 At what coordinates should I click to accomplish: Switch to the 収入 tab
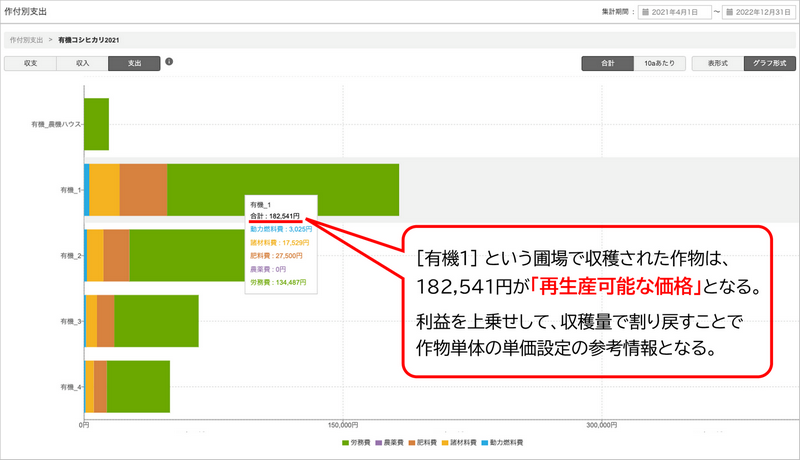point(82,63)
